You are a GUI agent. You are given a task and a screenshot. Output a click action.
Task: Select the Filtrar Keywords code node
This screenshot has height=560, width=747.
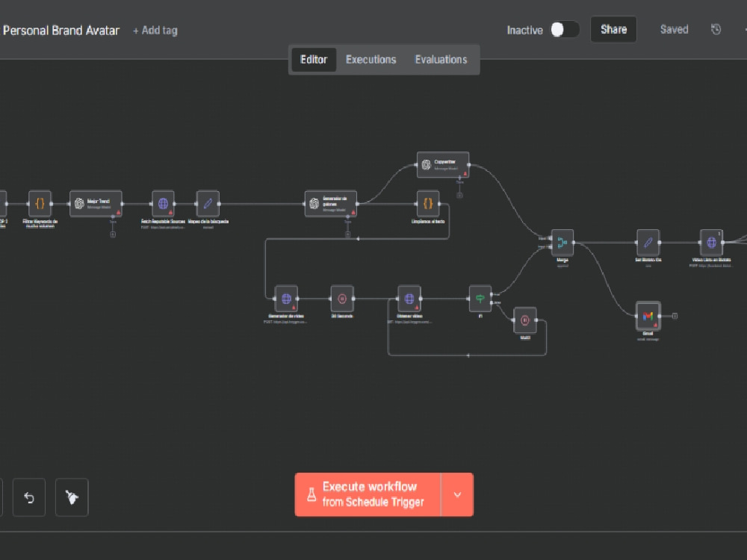(x=40, y=204)
